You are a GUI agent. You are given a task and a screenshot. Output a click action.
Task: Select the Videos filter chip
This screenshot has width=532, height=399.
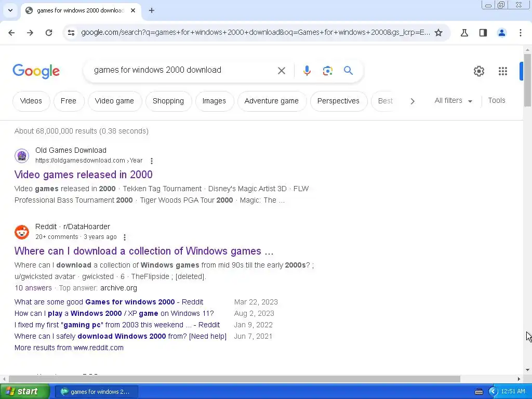click(31, 101)
